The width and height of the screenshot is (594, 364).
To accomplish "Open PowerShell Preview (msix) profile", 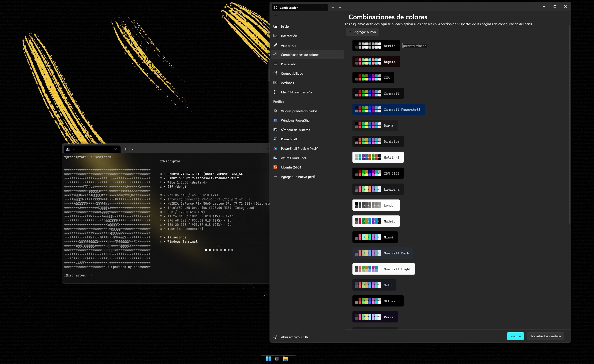I will [299, 149].
